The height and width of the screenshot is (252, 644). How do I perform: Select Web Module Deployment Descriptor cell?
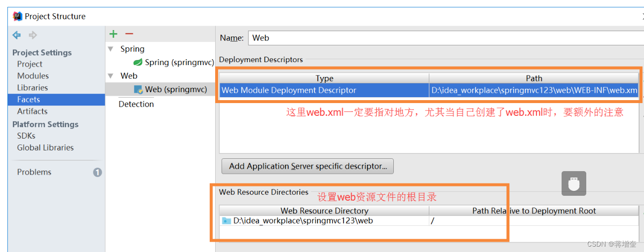point(324,90)
